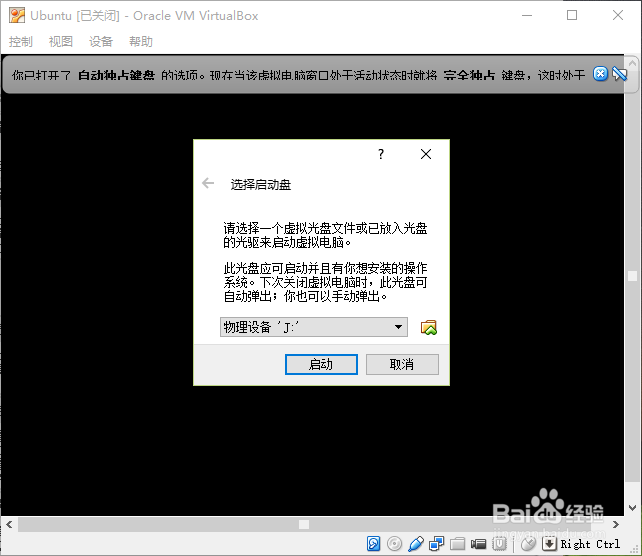Click the back arrow in startup disk dialog
Screen dimensions: 642x556
coord(208,183)
